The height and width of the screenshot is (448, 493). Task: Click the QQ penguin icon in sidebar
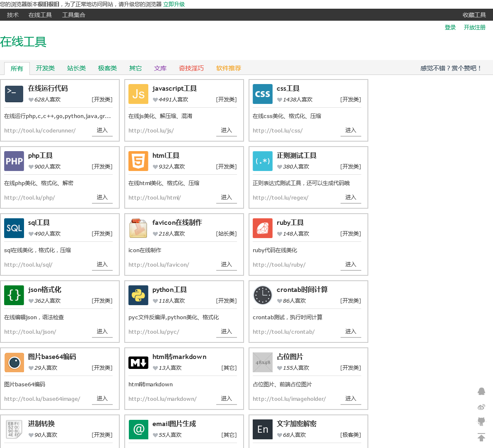pos(481,391)
